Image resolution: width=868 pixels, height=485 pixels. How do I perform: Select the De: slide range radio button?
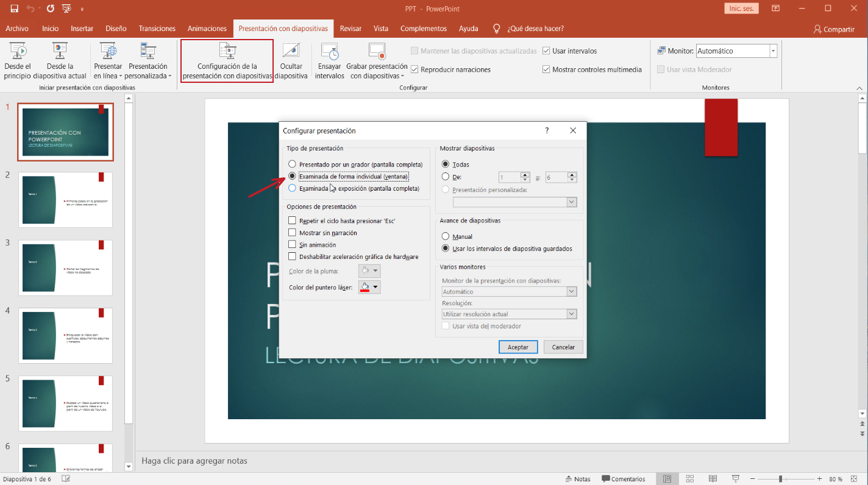446,177
